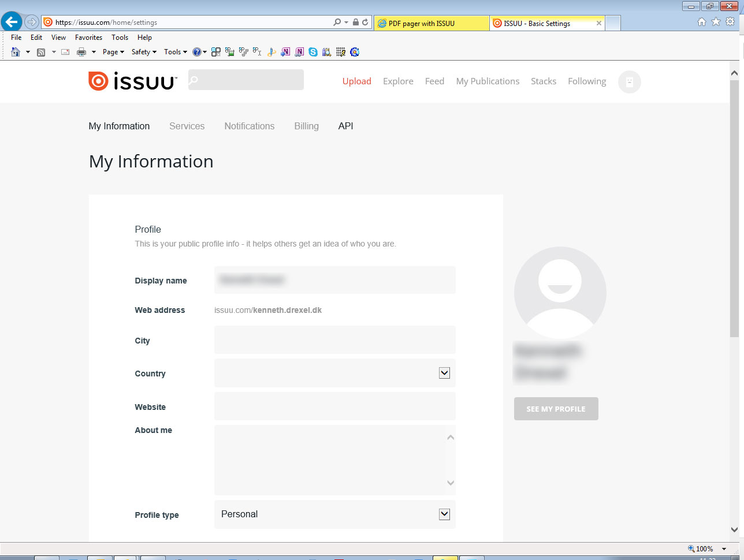Click the security lock icon in address bar
Image resolution: width=744 pixels, height=560 pixels.
pyautogui.click(x=356, y=23)
